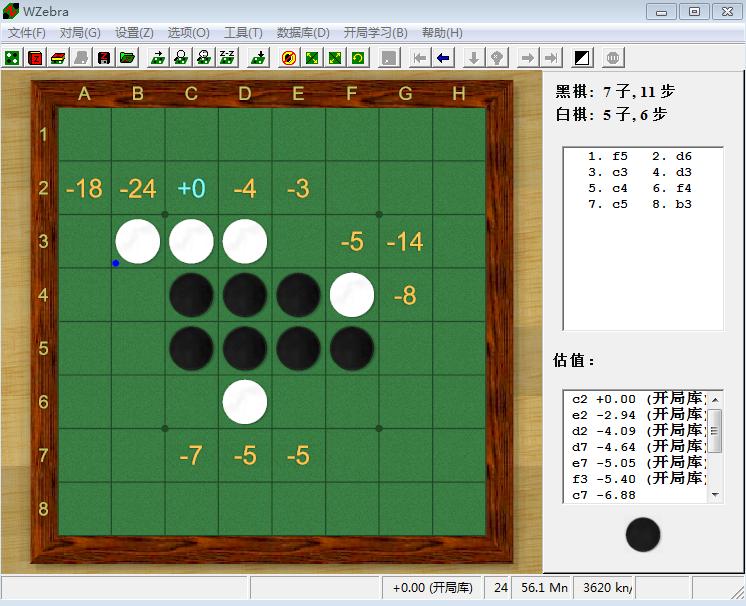
Task: Select move 1. f5 in move list
Action: point(608,156)
